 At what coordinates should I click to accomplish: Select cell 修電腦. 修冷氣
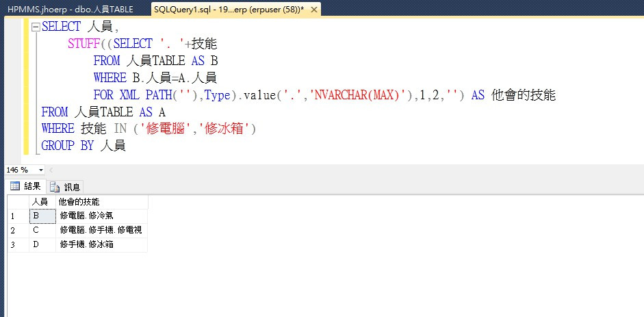point(101,216)
